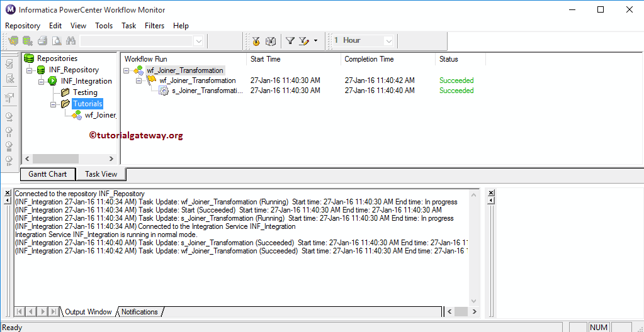Click the navigator scrollbar right arrow
The width and height of the screenshot is (644, 332).
(x=111, y=159)
